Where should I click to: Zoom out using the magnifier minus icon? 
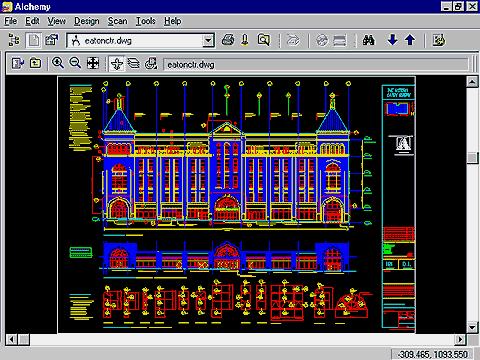pos(75,63)
